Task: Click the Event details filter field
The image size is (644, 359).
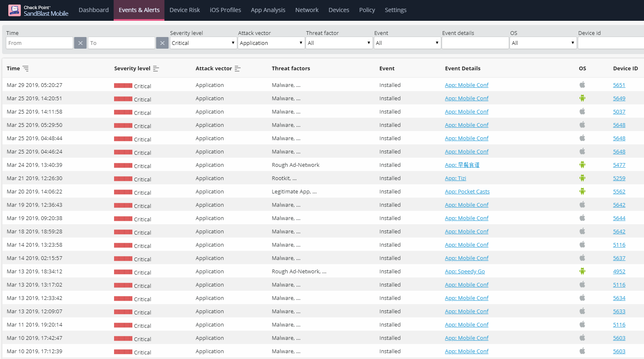Action: click(475, 43)
